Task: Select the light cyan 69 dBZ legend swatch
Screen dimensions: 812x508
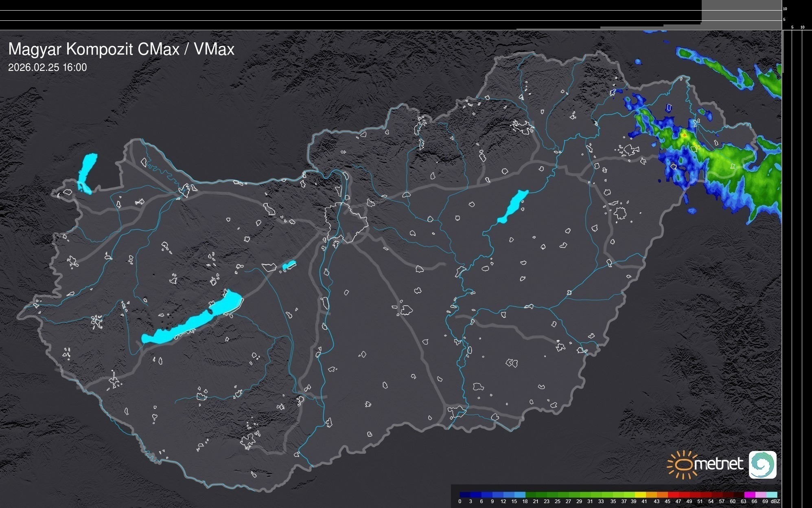Action: coord(771,495)
